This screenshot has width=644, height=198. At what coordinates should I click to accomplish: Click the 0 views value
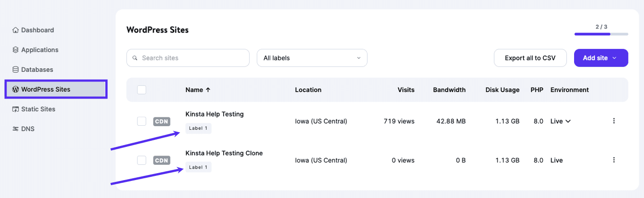click(x=402, y=160)
